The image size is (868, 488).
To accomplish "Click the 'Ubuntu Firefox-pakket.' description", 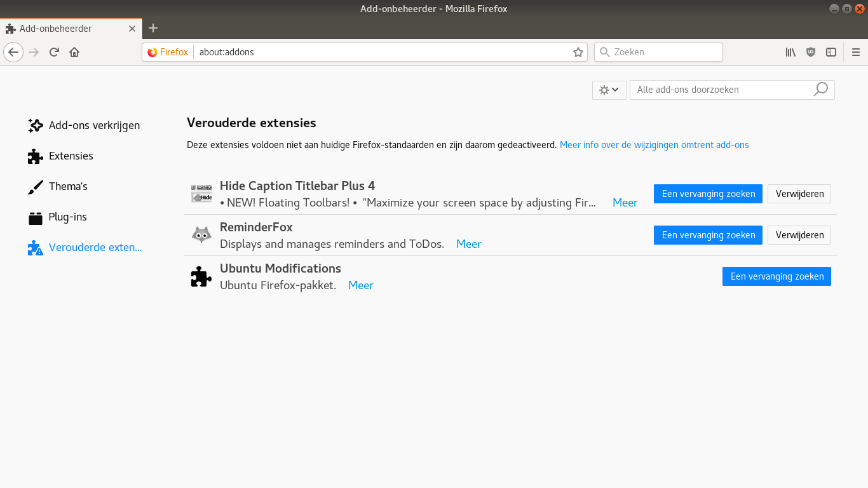I will pyautogui.click(x=278, y=285).
